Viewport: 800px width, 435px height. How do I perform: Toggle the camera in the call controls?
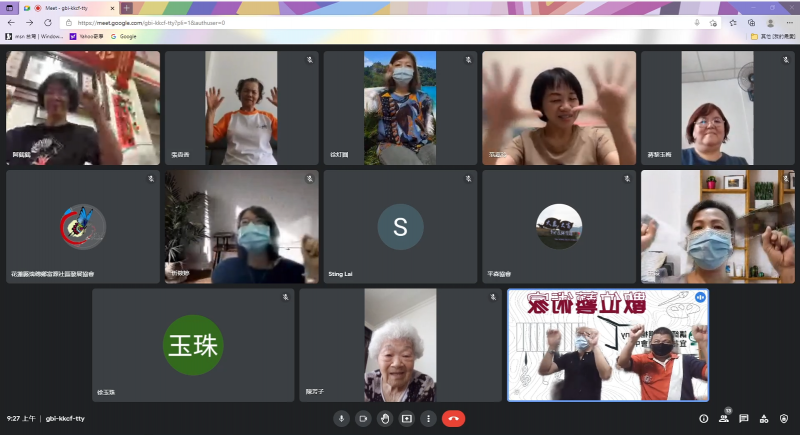(363, 419)
